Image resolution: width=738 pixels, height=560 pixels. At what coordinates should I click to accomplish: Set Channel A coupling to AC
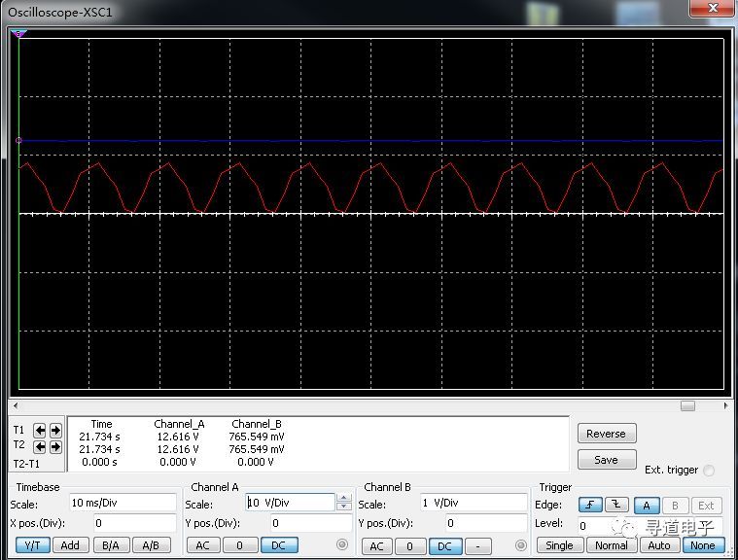pos(202,545)
